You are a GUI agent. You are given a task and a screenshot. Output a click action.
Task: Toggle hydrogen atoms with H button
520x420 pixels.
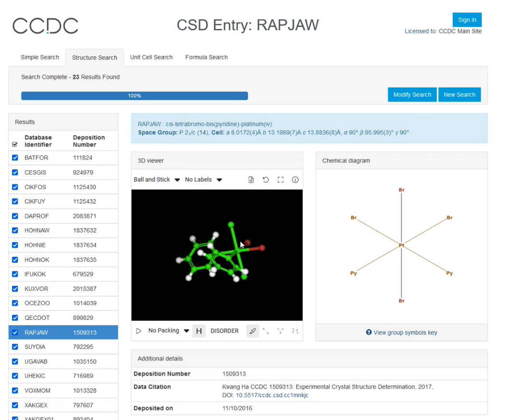[199, 331]
